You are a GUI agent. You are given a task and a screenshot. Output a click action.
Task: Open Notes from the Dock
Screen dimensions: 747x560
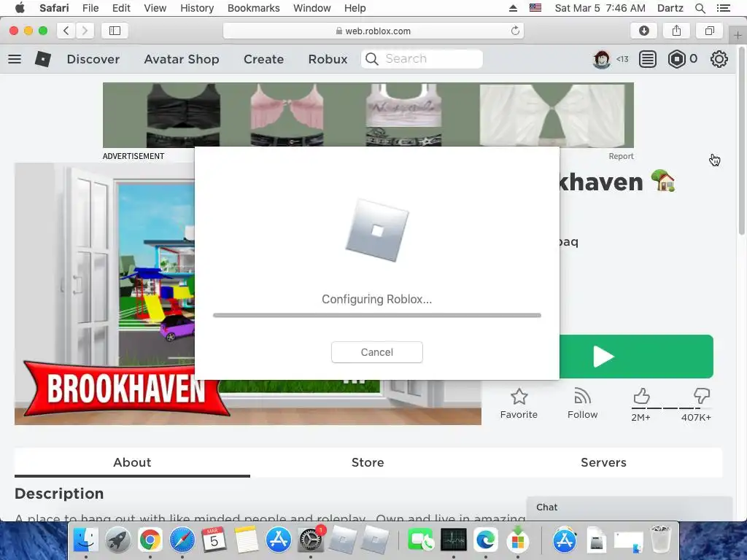[x=246, y=540]
